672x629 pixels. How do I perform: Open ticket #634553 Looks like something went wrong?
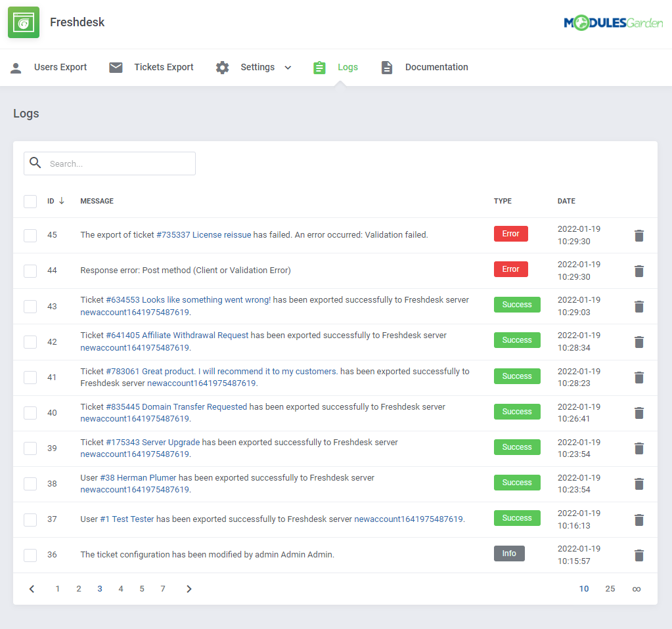pos(188,300)
